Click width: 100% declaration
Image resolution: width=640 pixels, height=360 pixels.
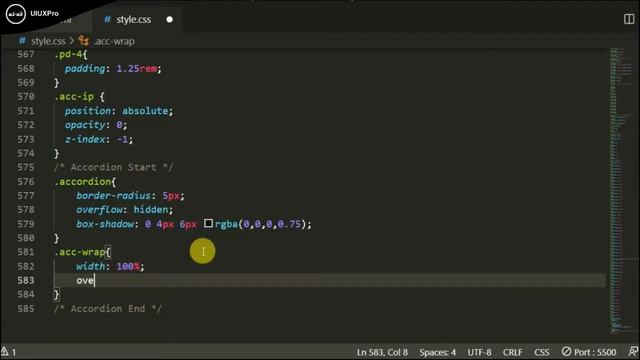[x=110, y=267]
